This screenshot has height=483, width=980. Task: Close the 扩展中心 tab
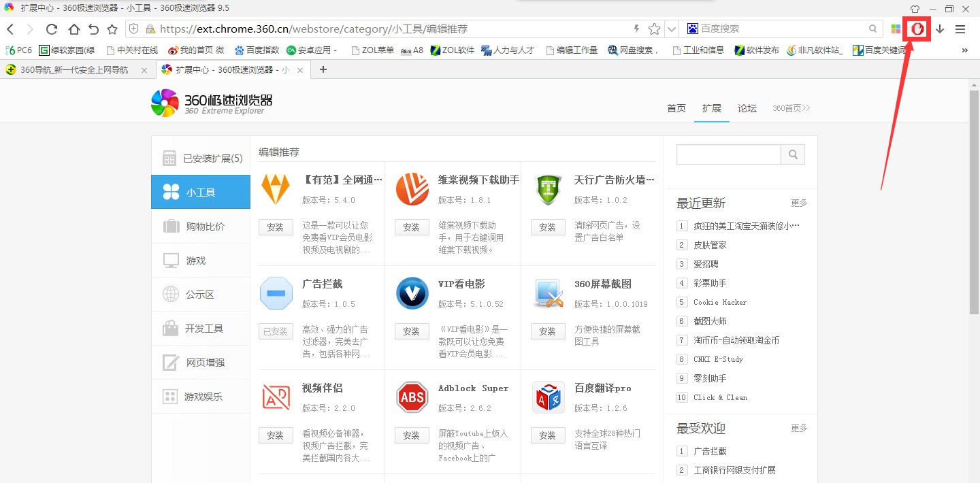[300, 70]
